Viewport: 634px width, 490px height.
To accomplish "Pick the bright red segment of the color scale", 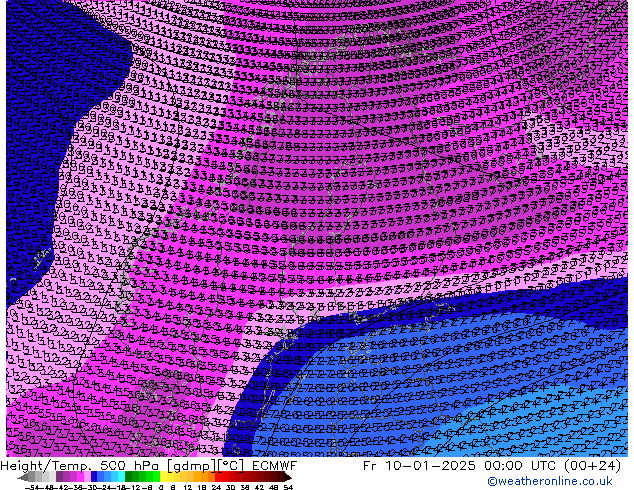I will [x=225, y=477].
